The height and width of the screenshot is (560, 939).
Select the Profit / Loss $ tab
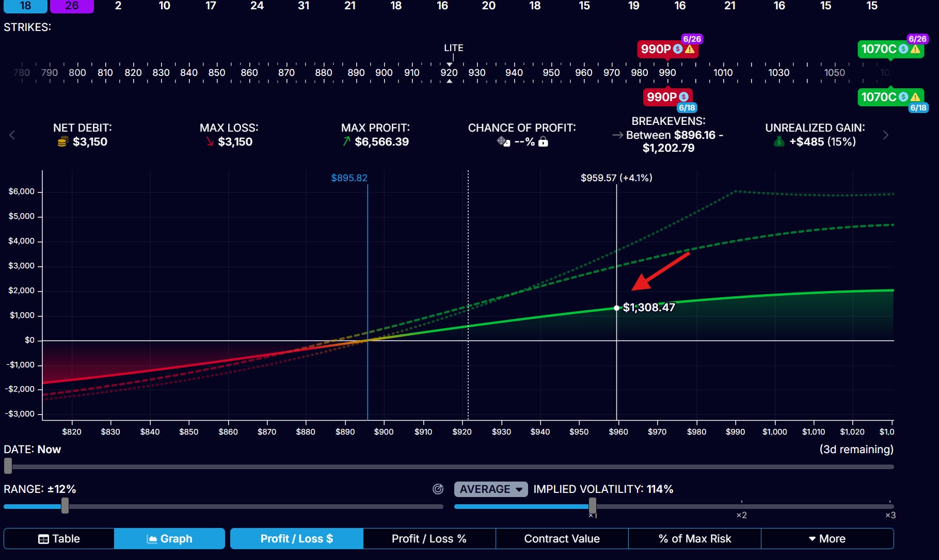click(x=297, y=539)
